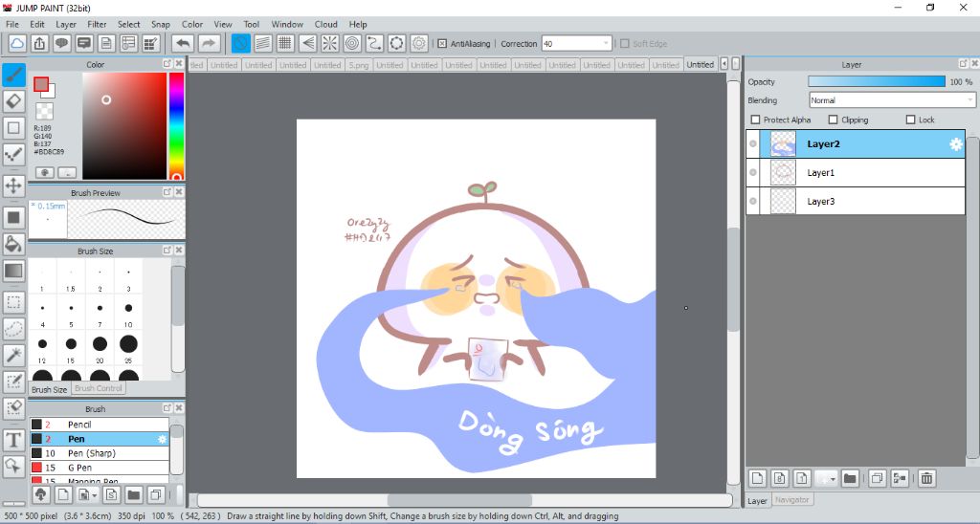Open Layer2 settings gear
The image size is (980, 524).
point(956,144)
